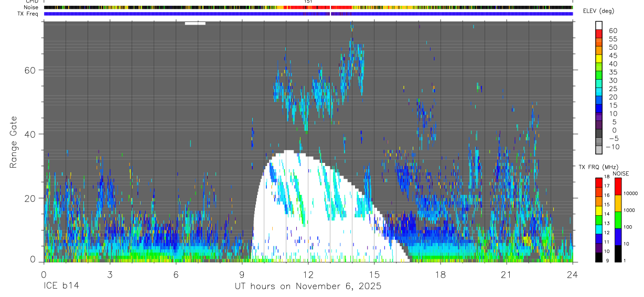This screenshot has height=297, width=644.
Task: Select the light gray ELEV segment below -10
Action: [599, 150]
